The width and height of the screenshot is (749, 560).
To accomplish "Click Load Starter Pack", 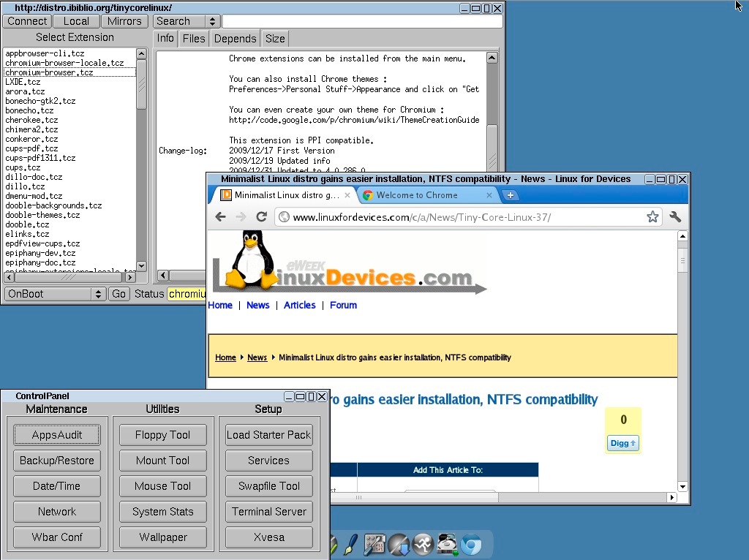I will (x=269, y=435).
